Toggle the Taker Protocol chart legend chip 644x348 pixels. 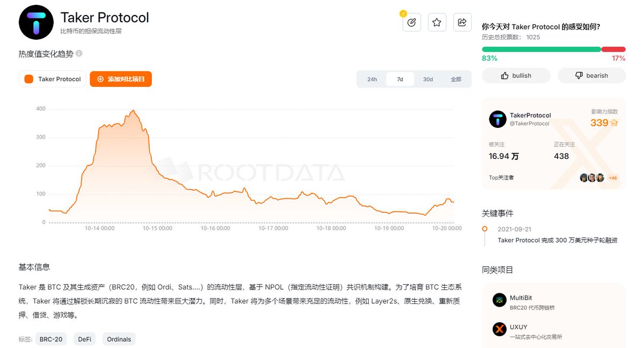click(53, 79)
